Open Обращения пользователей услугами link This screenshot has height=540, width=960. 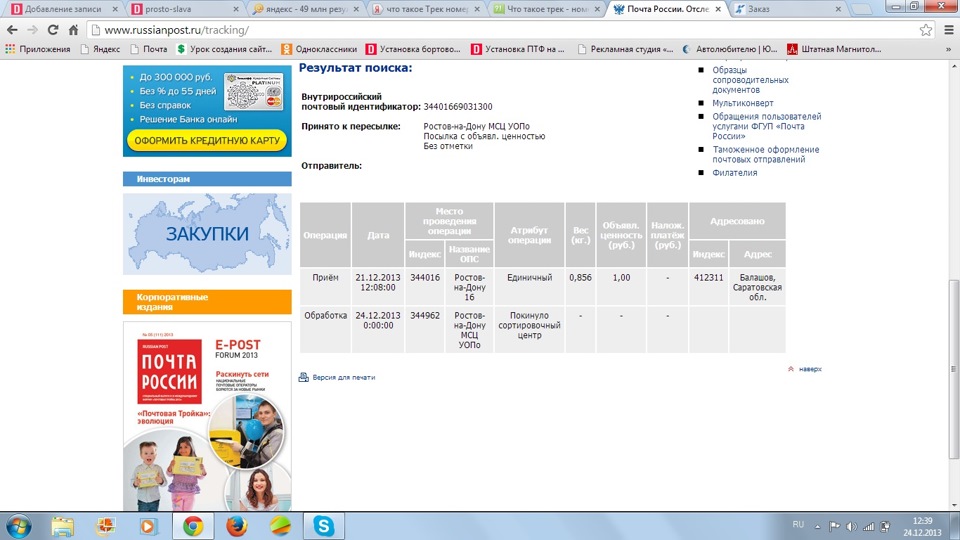point(767,126)
